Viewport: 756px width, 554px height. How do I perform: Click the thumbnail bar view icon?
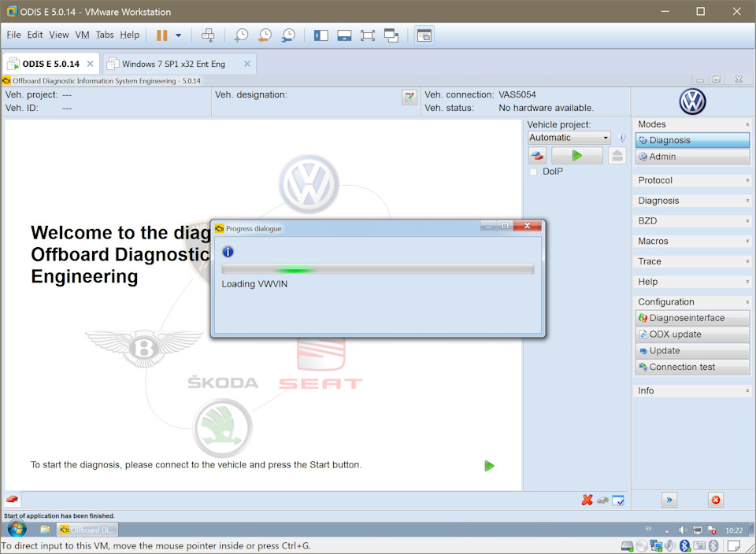coord(344,35)
